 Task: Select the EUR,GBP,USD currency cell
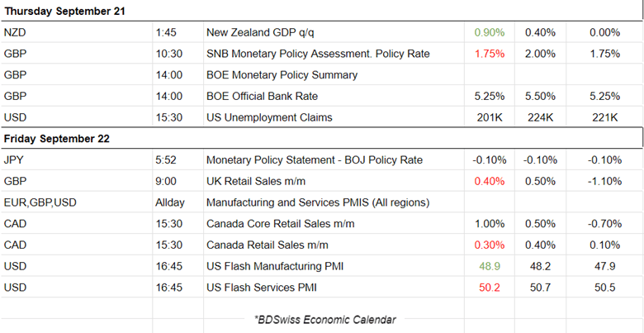[x=40, y=202]
